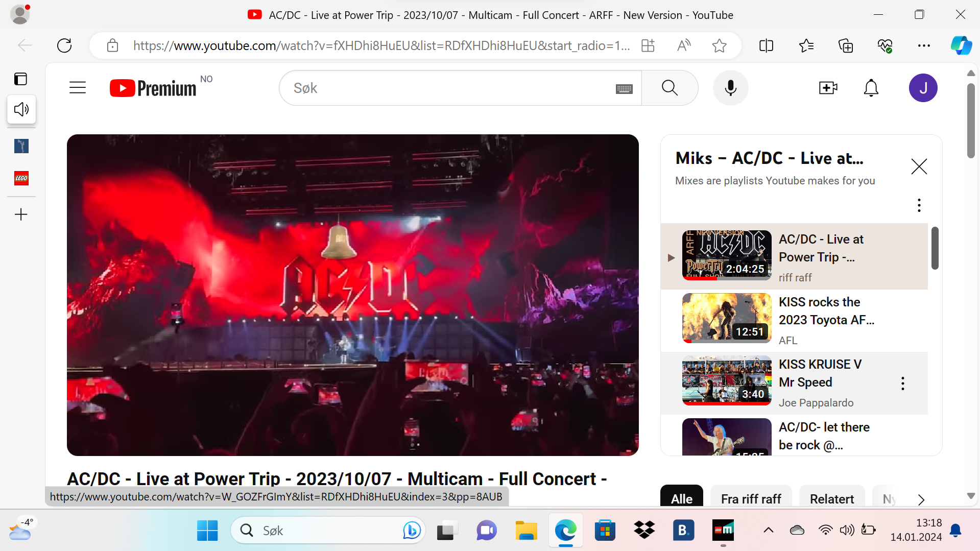Open YouTube notifications bell
Screen dimensions: 980x551
pyautogui.click(x=871, y=88)
